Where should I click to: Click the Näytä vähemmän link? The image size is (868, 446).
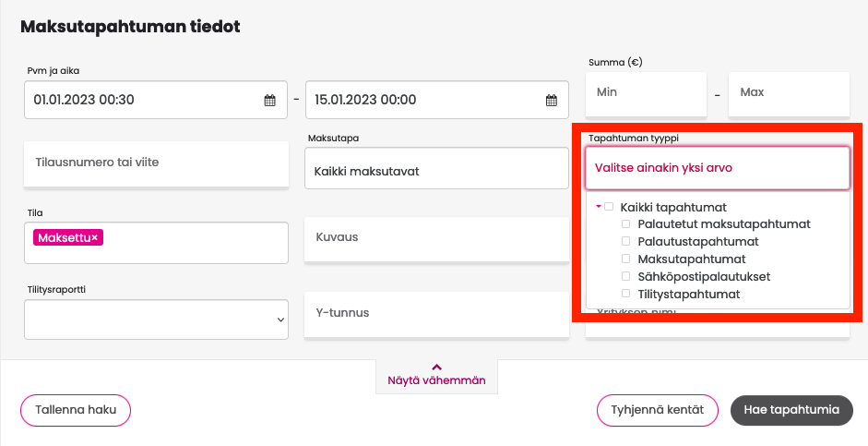pyautogui.click(x=437, y=380)
